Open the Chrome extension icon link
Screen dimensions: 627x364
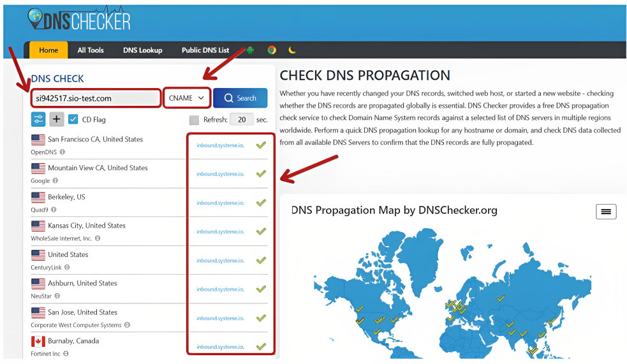click(x=272, y=50)
